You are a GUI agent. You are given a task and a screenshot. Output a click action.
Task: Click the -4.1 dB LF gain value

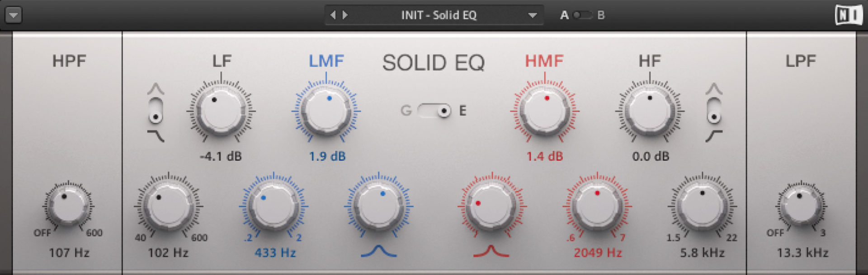click(221, 156)
